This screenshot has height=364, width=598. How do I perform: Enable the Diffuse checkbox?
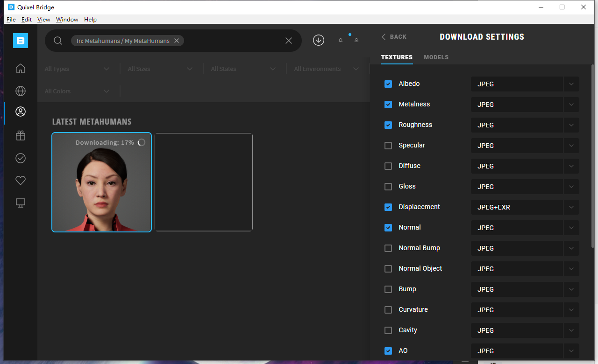click(388, 166)
